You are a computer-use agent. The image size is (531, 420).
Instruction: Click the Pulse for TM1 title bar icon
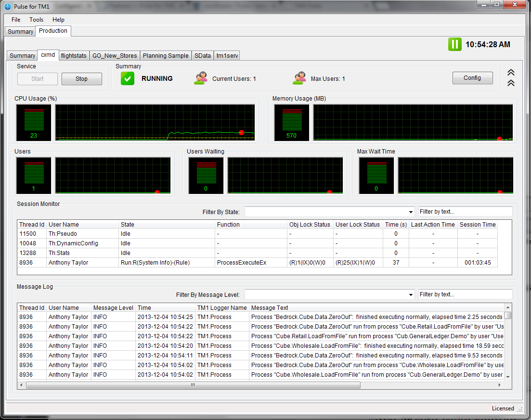coord(7,6)
